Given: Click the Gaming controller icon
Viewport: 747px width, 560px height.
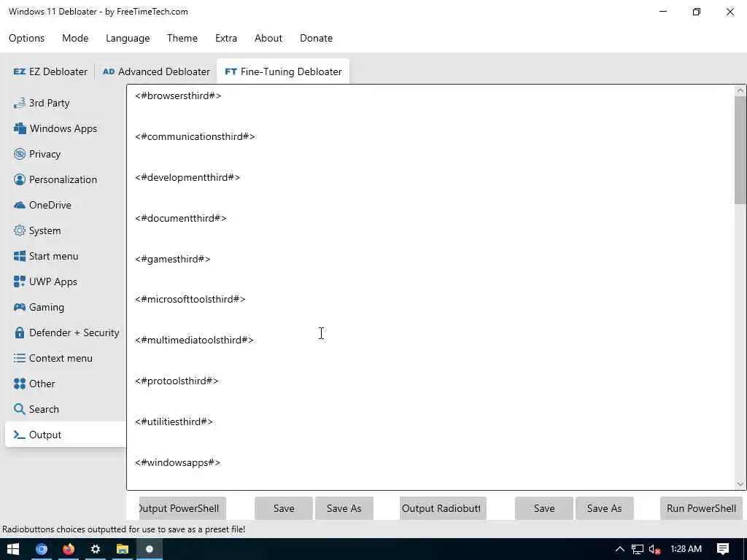Looking at the screenshot, I should (x=20, y=307).
